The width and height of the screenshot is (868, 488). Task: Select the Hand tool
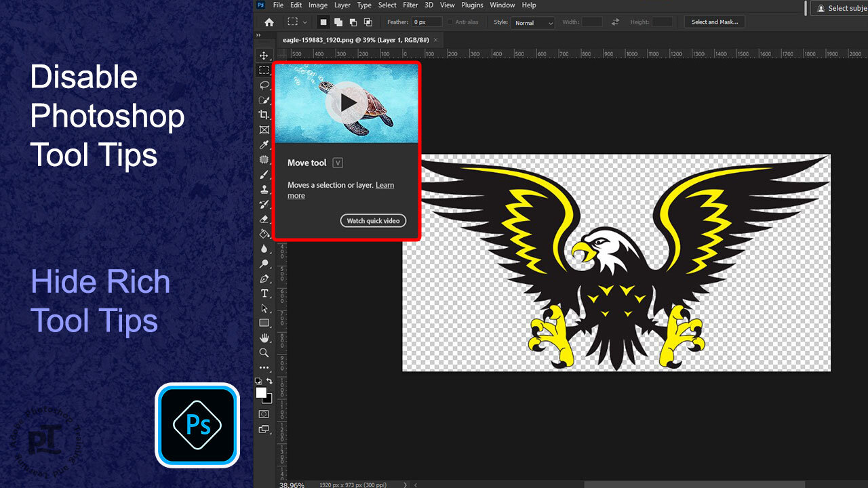264,338
